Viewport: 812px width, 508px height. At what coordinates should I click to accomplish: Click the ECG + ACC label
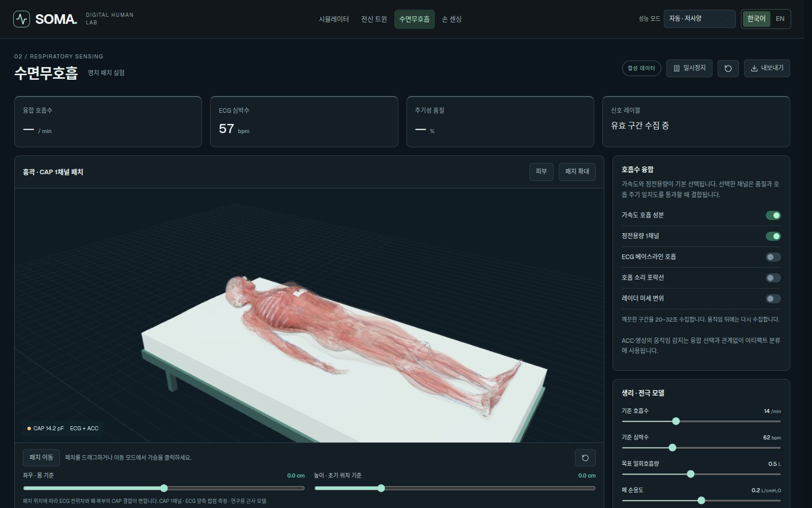(x=84, y=429)
